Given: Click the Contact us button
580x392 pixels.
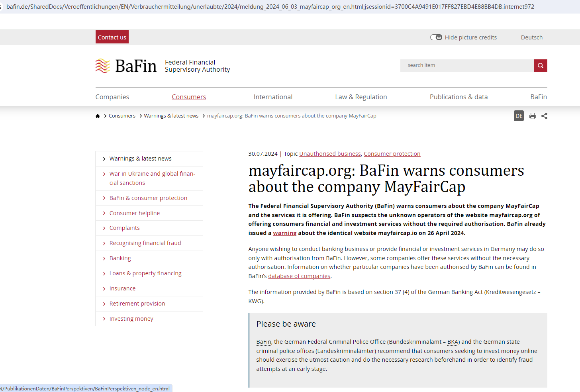Looking at the screenshot, I should [112, 37].
